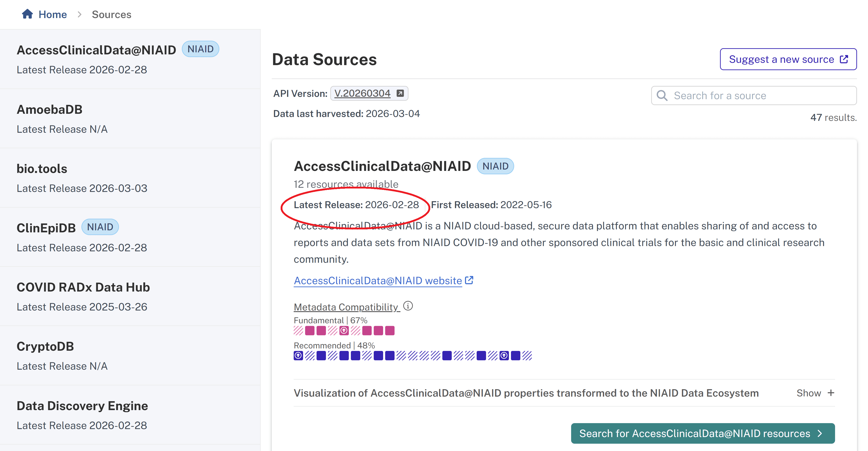Viewport: 868px width, 451px height.
Task: Click info icon beside Metadata Compatibility
Action: point(408,306)
